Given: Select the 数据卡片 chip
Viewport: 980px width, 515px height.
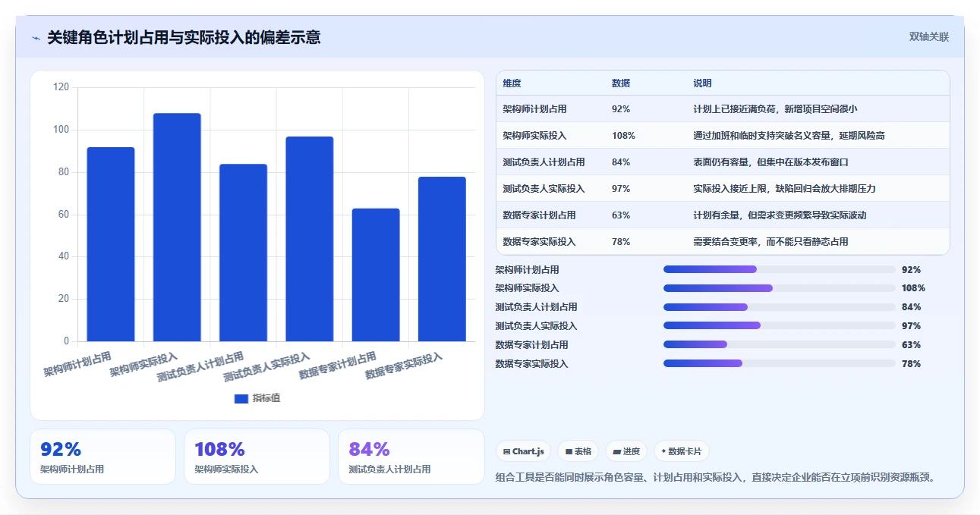Looking at the screenshot, I should click(x=682, y=451).
